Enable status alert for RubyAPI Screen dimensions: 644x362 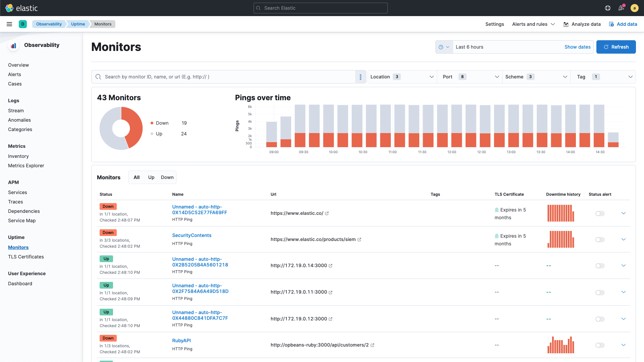(600, 345)
